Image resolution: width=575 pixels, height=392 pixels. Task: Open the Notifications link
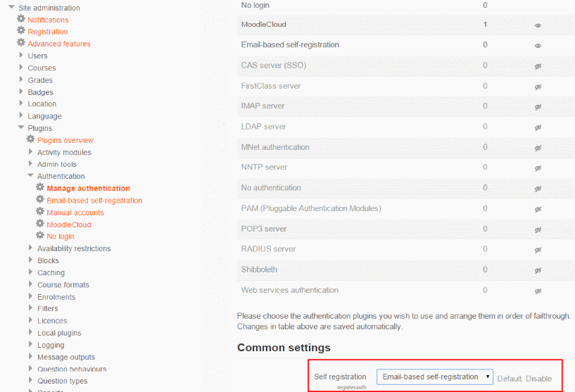coord(48,20)
